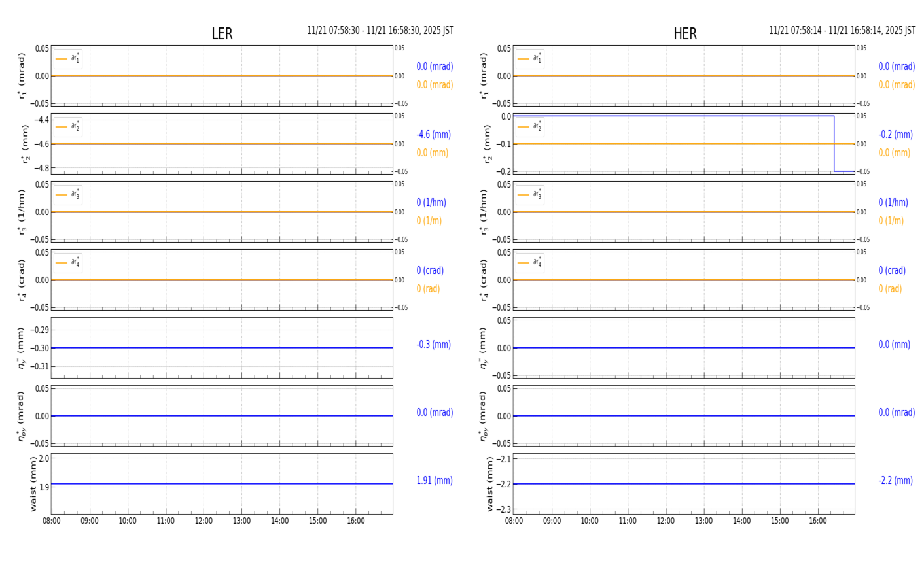Click blue 0 (crad) value in HER column

click(892, 271)
